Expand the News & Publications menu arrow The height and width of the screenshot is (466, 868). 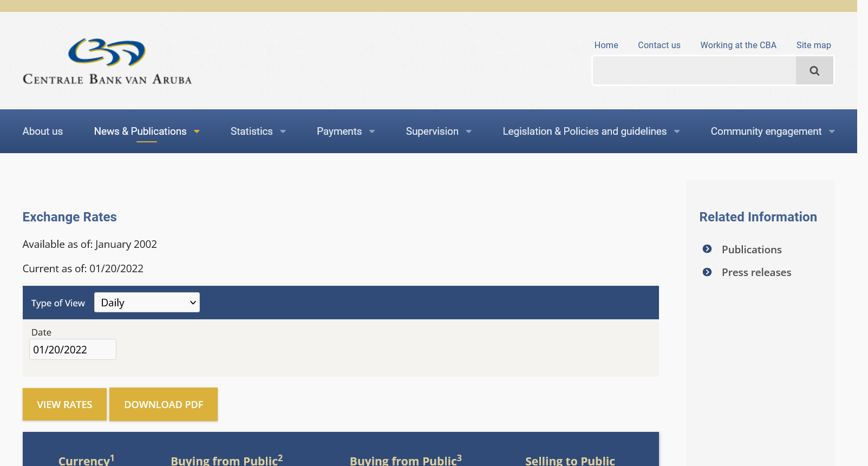point(197,132)
